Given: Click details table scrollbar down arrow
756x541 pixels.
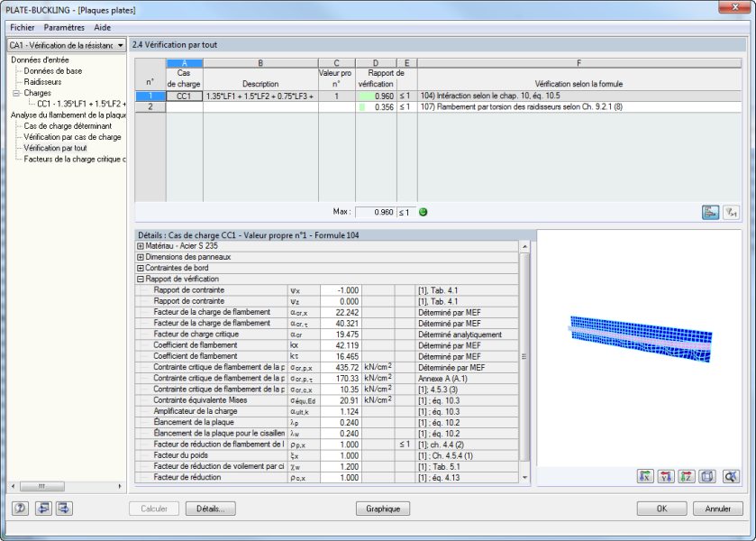Looking at the screenshot, I should click(524, 477).
